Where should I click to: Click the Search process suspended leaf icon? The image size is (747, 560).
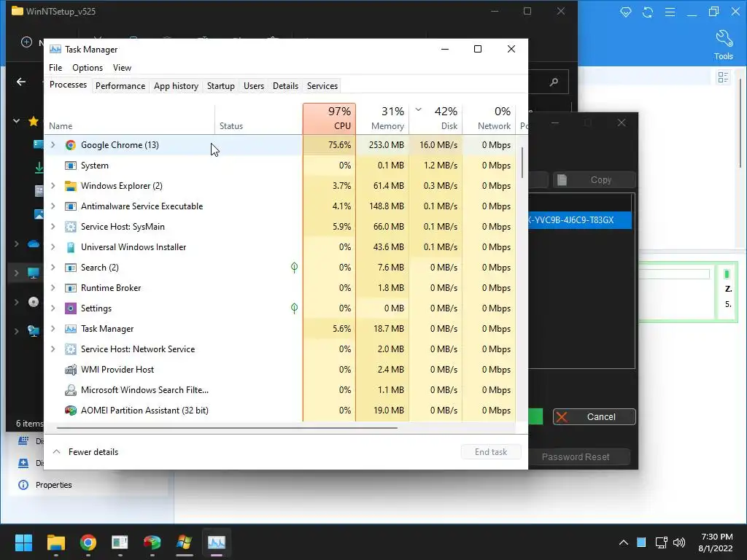[x=295, y=268]
